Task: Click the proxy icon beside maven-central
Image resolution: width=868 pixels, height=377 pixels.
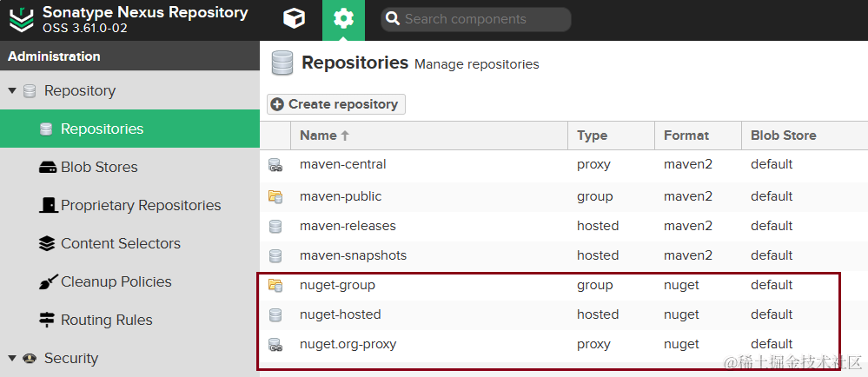Action: (x=275, y=165)
